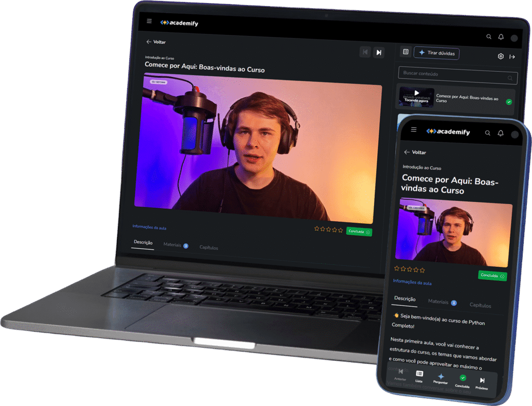Viewport: 532px width, 406px height.
Task: Expand Informações da aula on the laptop
Action: pos(149,227)
